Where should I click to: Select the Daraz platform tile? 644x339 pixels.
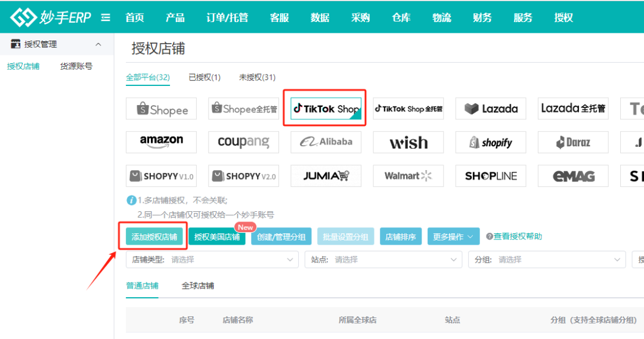574,142
